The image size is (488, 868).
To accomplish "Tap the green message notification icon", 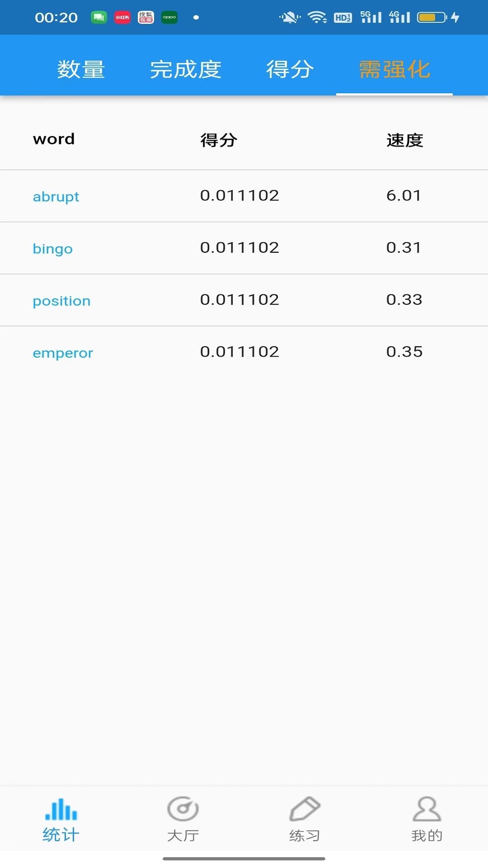I will coord(99,18).
